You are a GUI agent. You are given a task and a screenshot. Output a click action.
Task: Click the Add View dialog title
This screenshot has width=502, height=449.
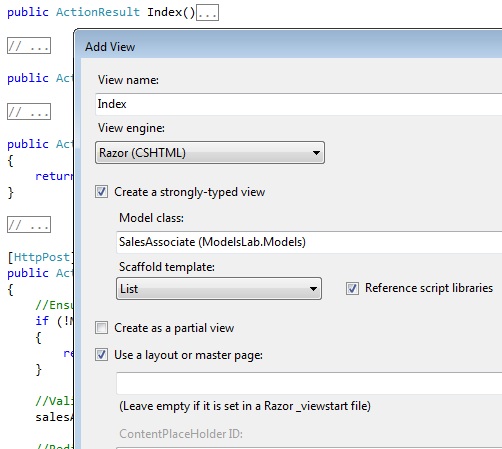click(x=110, y=47)
